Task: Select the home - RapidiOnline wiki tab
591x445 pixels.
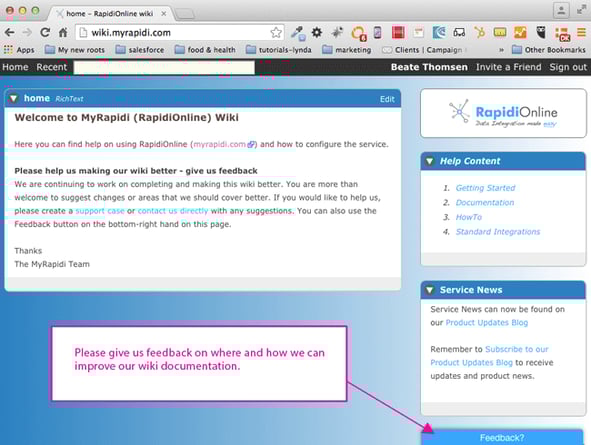Action: (109, 14)
